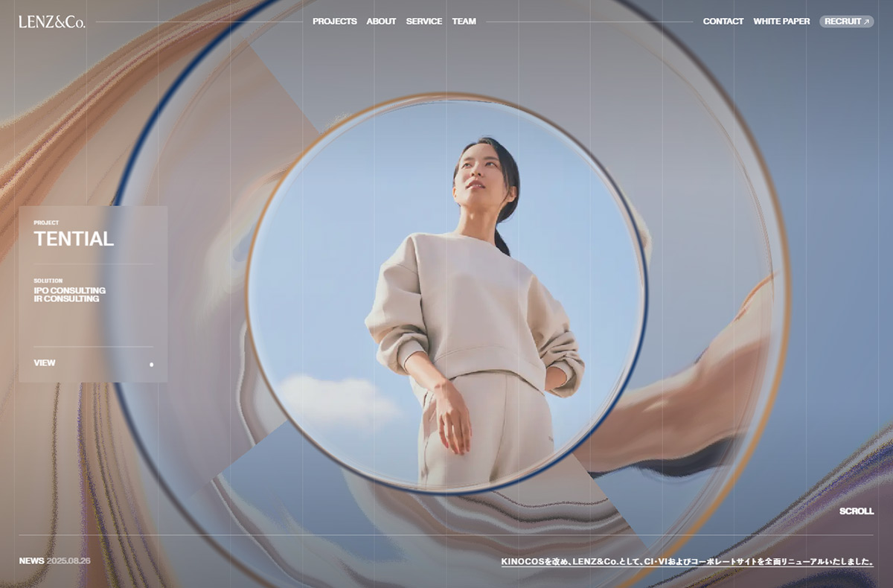Go to the ABOUT page

click(x=381, y=22)
